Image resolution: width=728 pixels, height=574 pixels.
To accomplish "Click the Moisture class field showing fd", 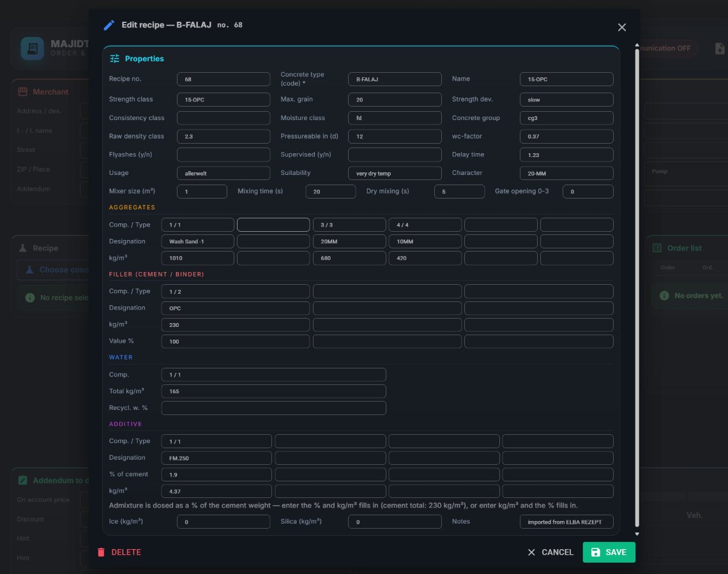I will tap(395, 118).
